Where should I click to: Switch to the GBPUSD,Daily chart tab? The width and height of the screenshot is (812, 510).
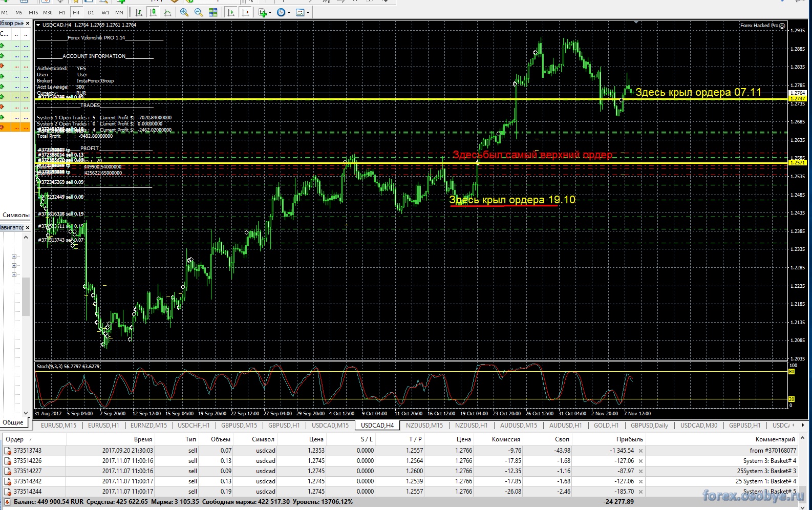649,426
